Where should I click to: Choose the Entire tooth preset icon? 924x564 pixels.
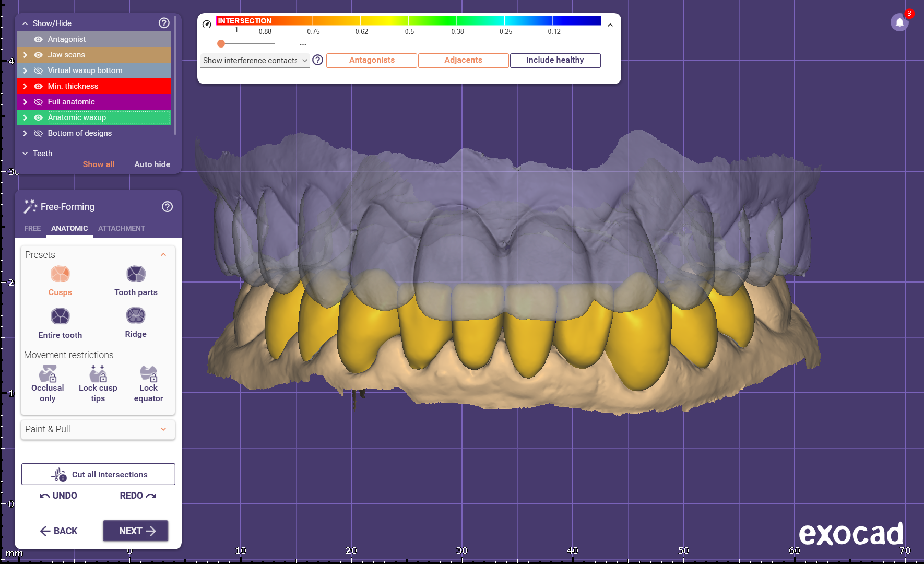(x=60, y=316)
